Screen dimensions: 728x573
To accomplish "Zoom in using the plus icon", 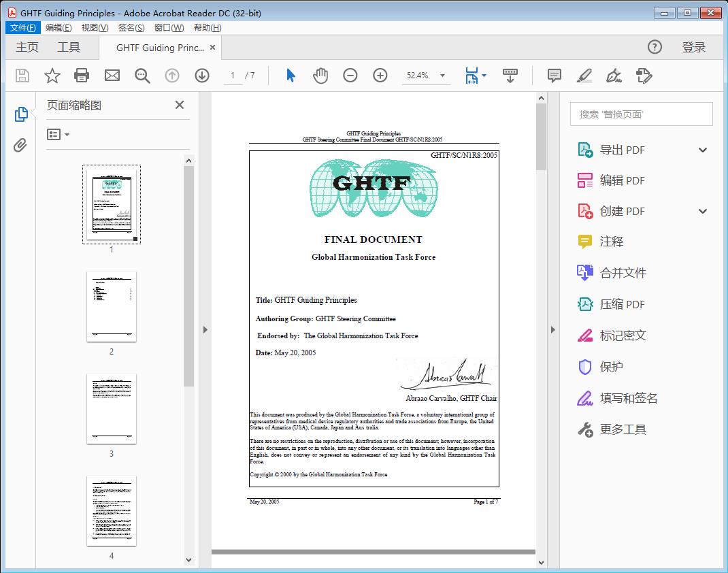I will (x=380, y=76).
